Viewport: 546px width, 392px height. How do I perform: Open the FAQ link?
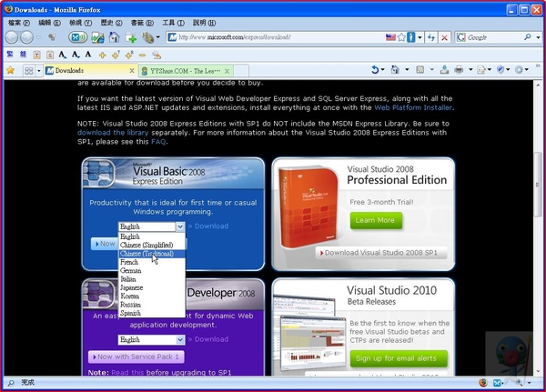pos(158,142)
